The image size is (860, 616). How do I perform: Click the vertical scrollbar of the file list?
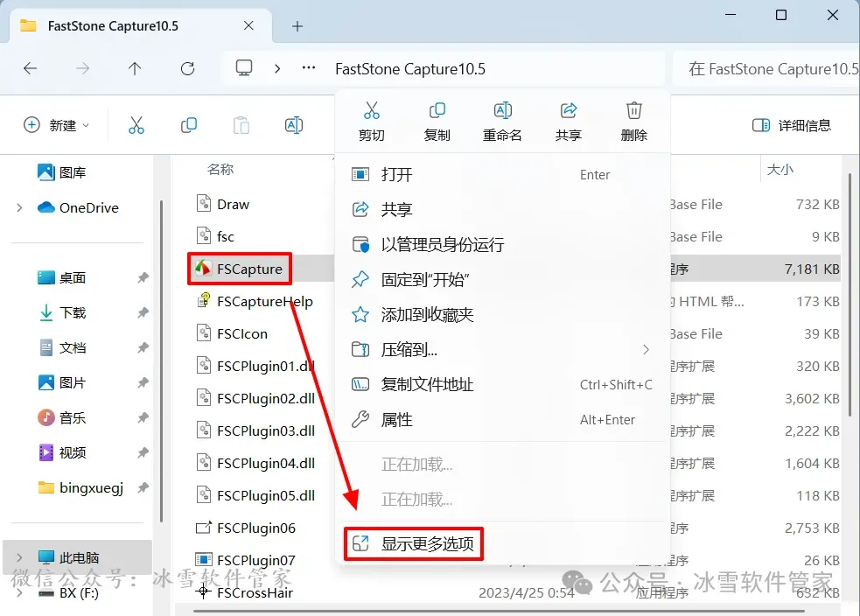pos(850,297)
